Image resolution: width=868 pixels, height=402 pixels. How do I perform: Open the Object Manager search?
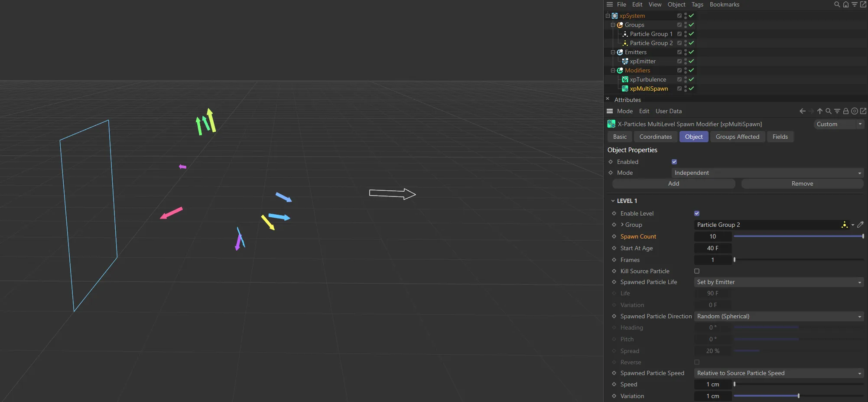tap(836, 4)
